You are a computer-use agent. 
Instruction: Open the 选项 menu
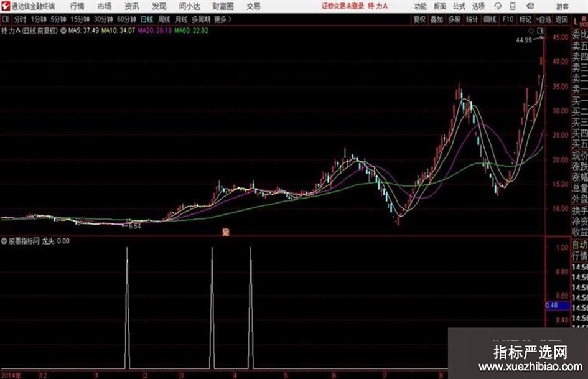point(478,6)
